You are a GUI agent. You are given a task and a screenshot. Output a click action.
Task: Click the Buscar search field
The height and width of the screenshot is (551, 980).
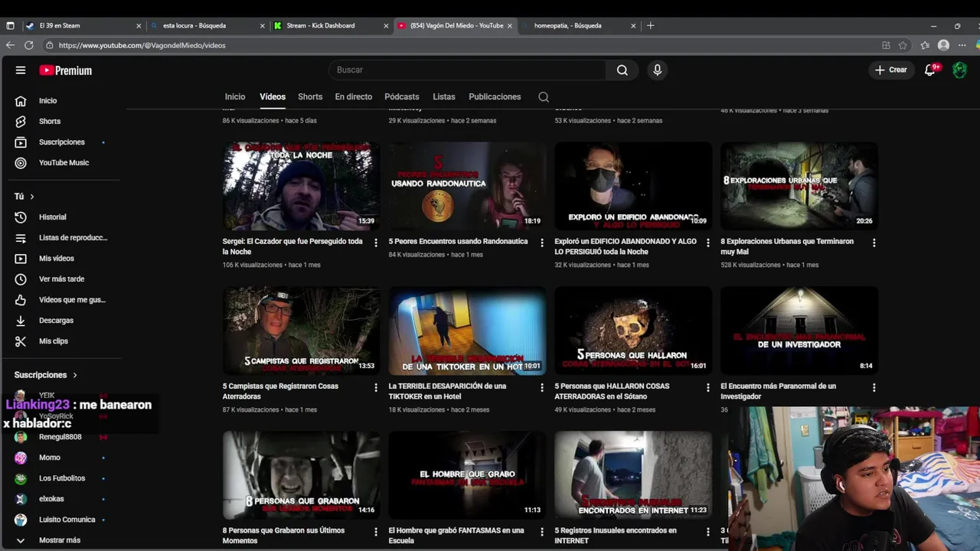point(467,70)
